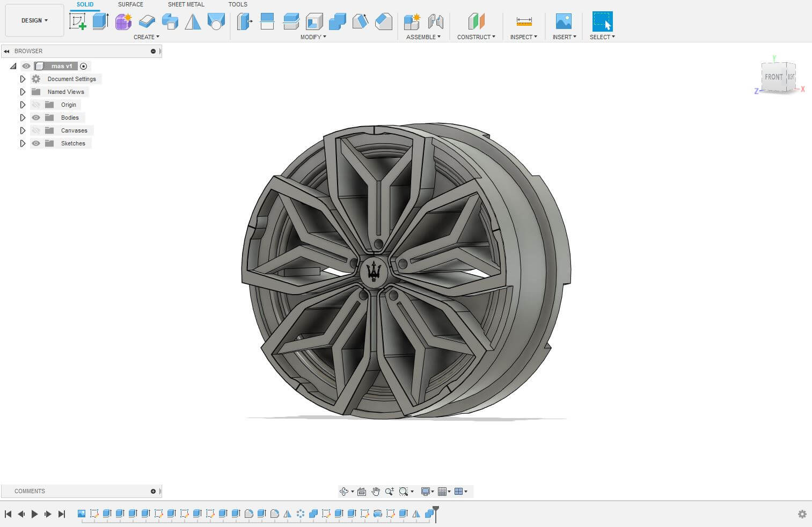
Task: Activate the Select tool icon
Action: [x=602, y=21]
